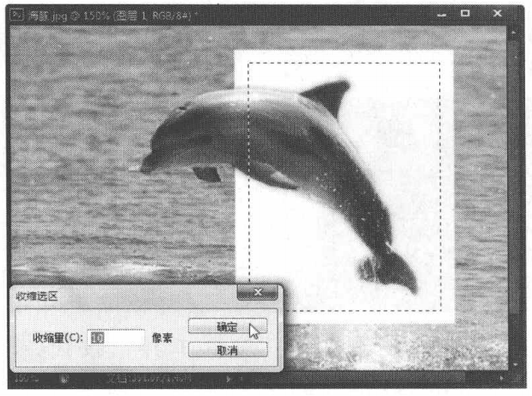Maximize the document window

[465, 13]
